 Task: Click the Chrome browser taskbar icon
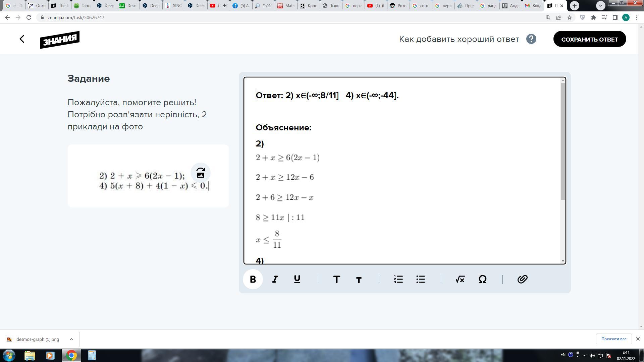click(x=71, y=355)
